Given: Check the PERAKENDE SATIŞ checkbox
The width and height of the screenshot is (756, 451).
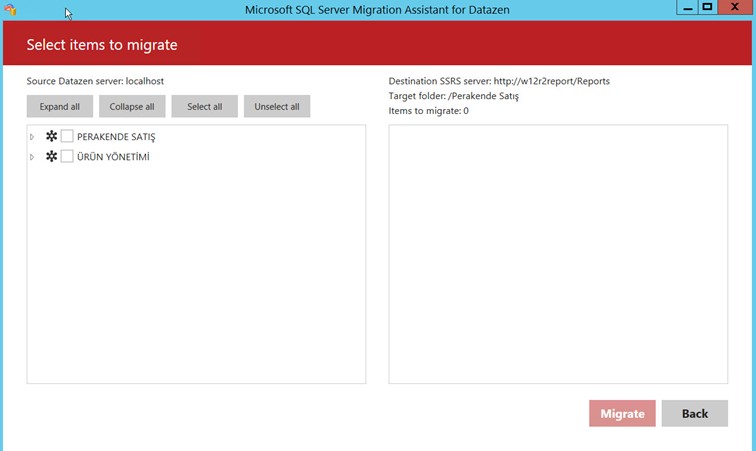Looking at the screenshot, I should [x=67, y=136].
